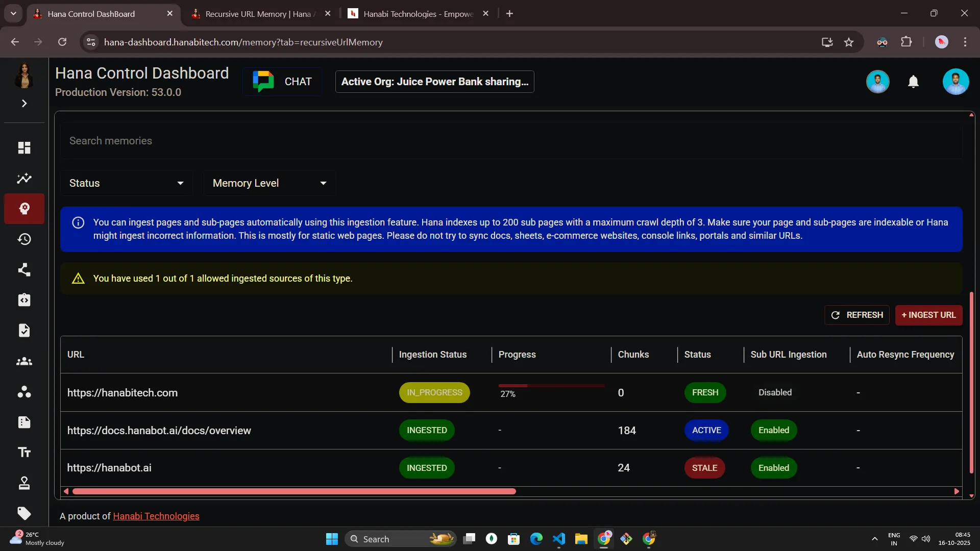
Task: Click the text size icon in sidebar
Action: (x=24, y=453)
